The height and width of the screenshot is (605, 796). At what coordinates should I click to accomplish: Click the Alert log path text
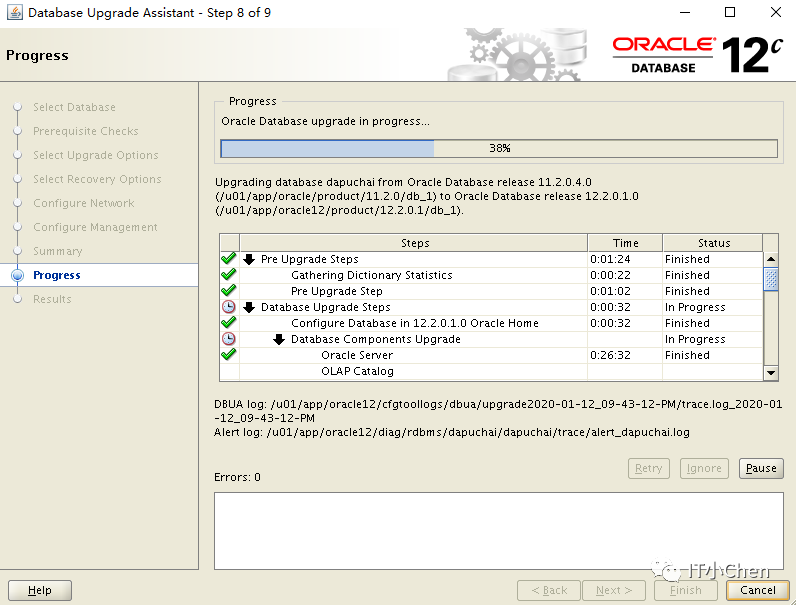click(x=452, y=432)
